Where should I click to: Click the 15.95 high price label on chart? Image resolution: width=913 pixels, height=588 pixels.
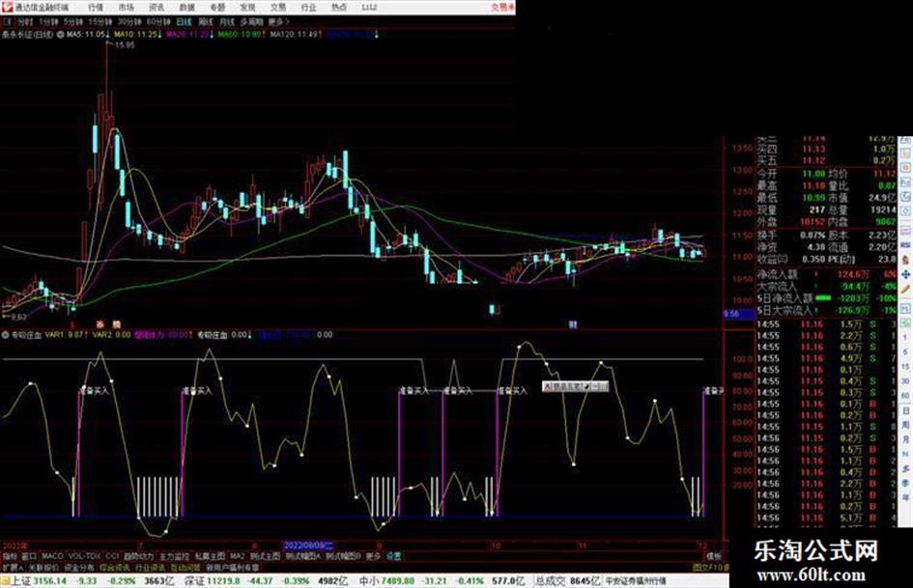pos(125,44)
